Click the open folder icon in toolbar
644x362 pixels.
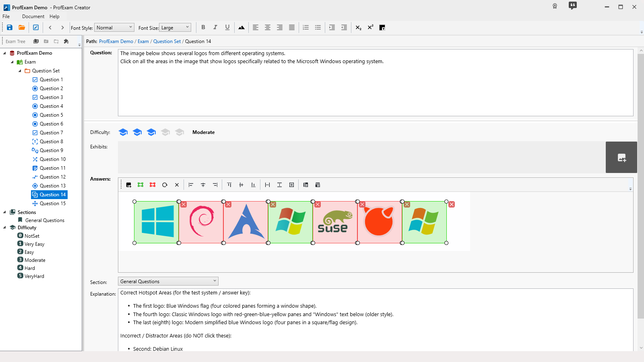[x=22, y=27]
